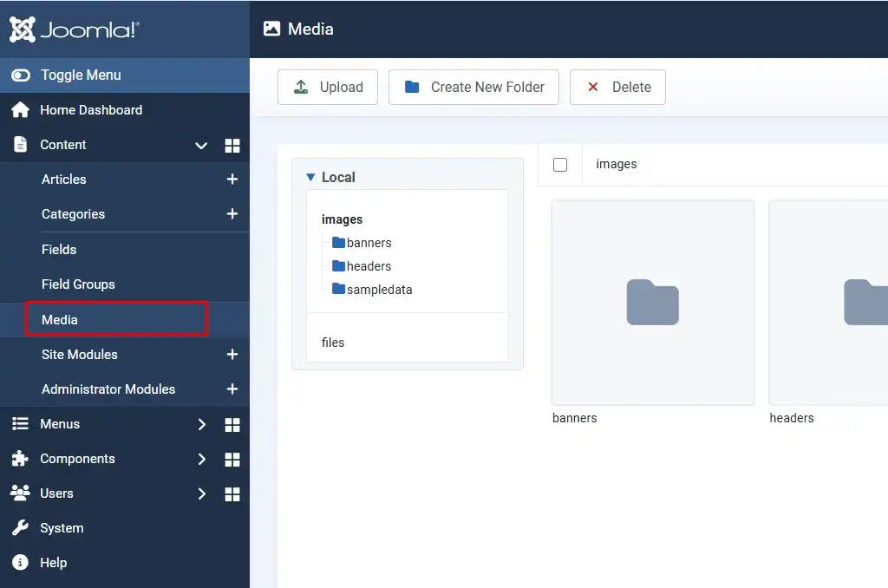Click Create New Folder button
This screenshot has height=588, width=888.
coord(473,88)
